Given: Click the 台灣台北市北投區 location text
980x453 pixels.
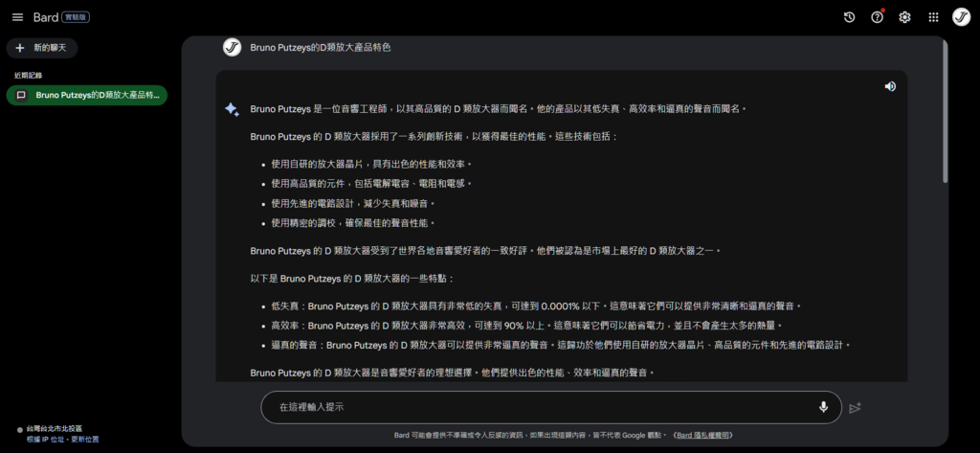Looking at the screenshot, I should pyautogui.click(x=54, y=429).
